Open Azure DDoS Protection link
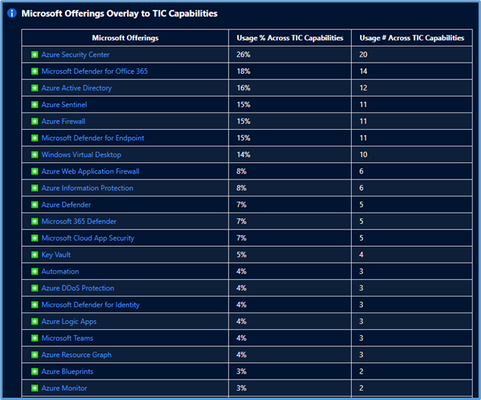 pos(78,288)
